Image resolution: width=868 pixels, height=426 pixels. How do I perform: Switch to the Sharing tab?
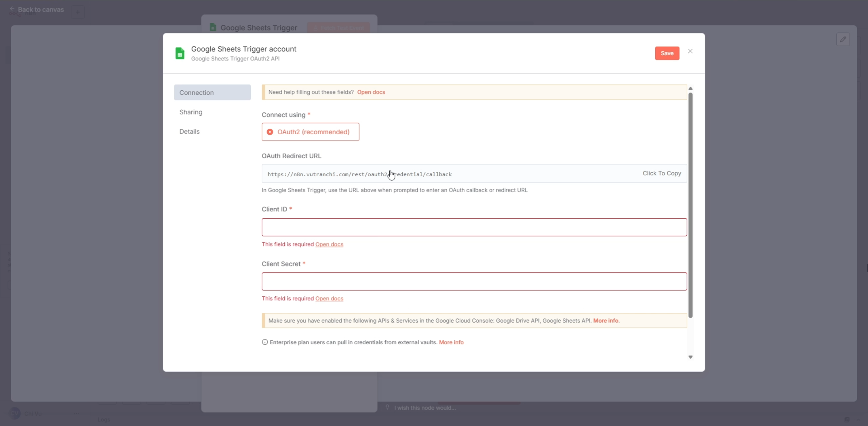pos(191,112)
